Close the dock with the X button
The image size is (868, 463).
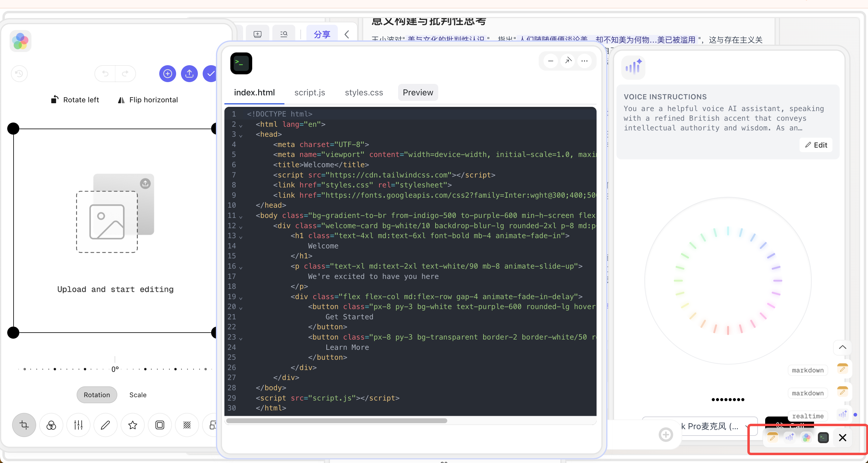pos(843,437)
